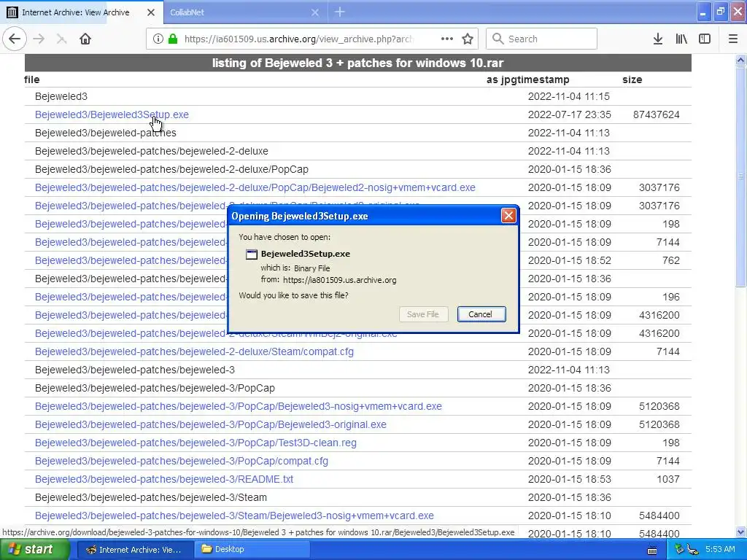Open the Firefox hamburger menu
Screen dimensions: 747x560
[x=733, y=39]
